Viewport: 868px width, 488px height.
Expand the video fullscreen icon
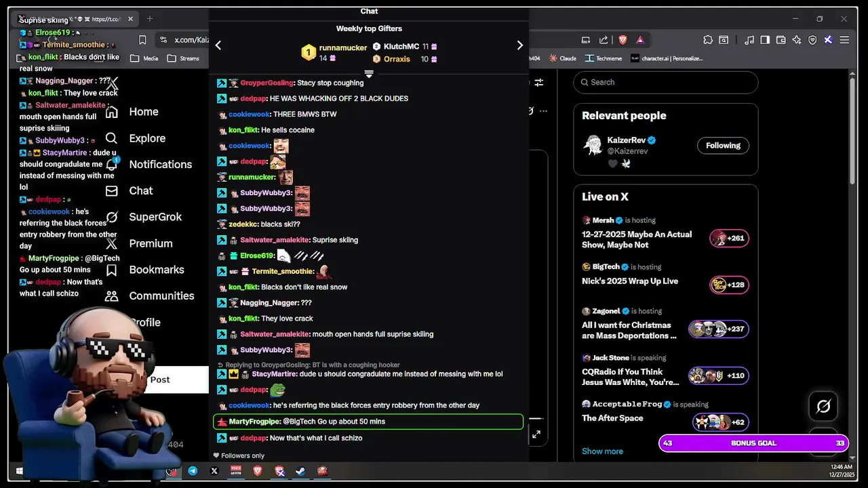tap(536, 434)
